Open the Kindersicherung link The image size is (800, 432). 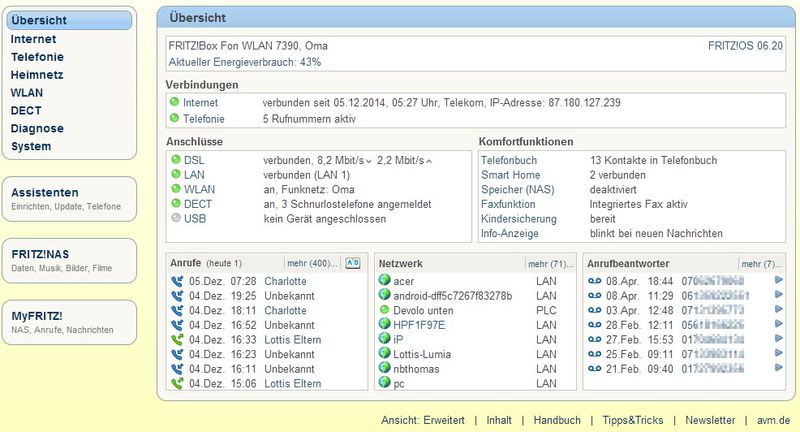tap(518, 219)
